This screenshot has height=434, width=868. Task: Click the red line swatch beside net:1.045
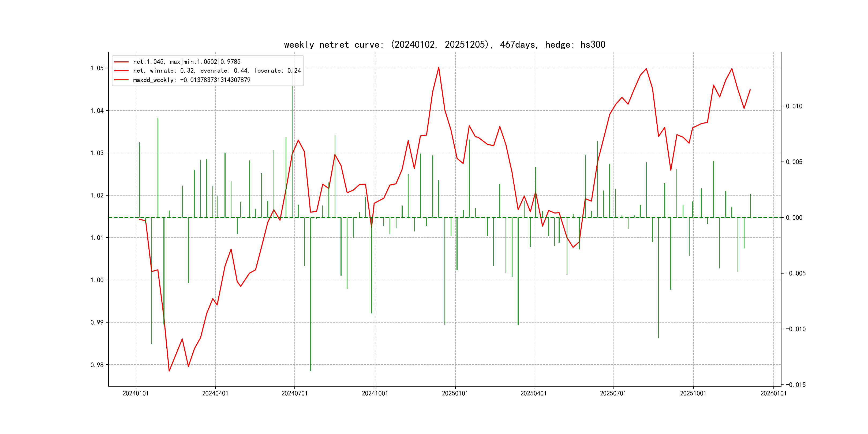[121, 62]
